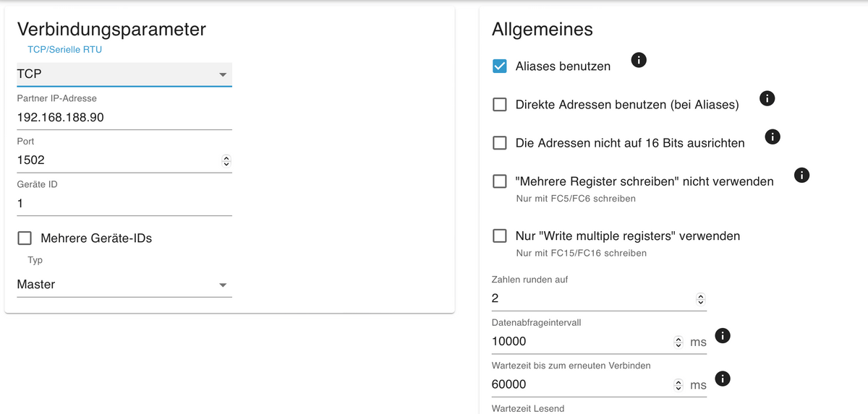Uncheck the Aliases benutzen checkbox
Screen dimensions: 868x414
point(499,66)
